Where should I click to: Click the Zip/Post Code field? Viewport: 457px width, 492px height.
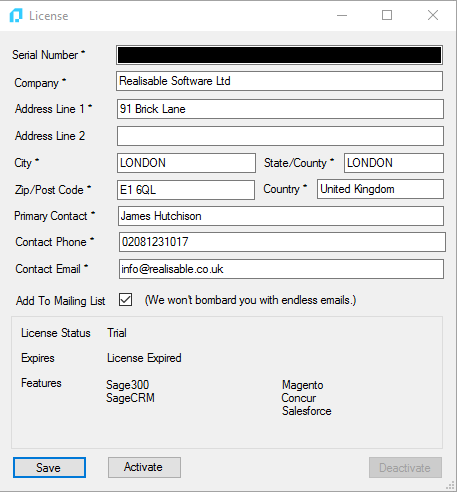pos(186,190)
